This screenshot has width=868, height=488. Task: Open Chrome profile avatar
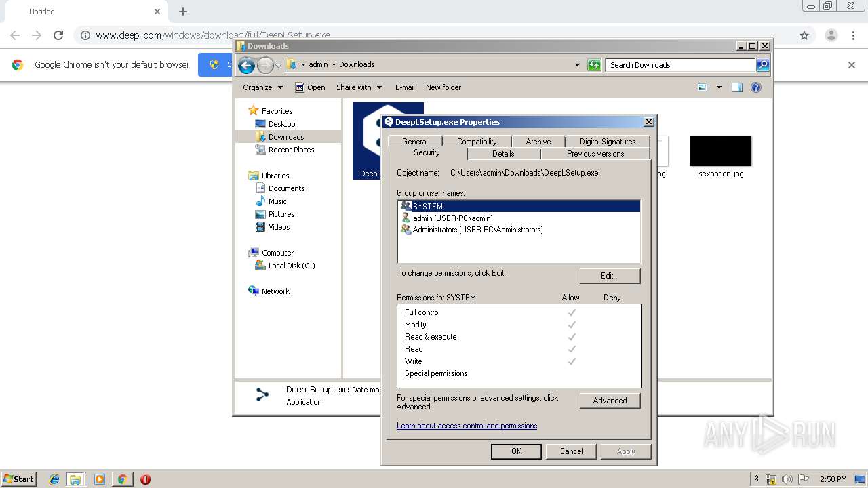pyautogui.click(x=831, y=35)
